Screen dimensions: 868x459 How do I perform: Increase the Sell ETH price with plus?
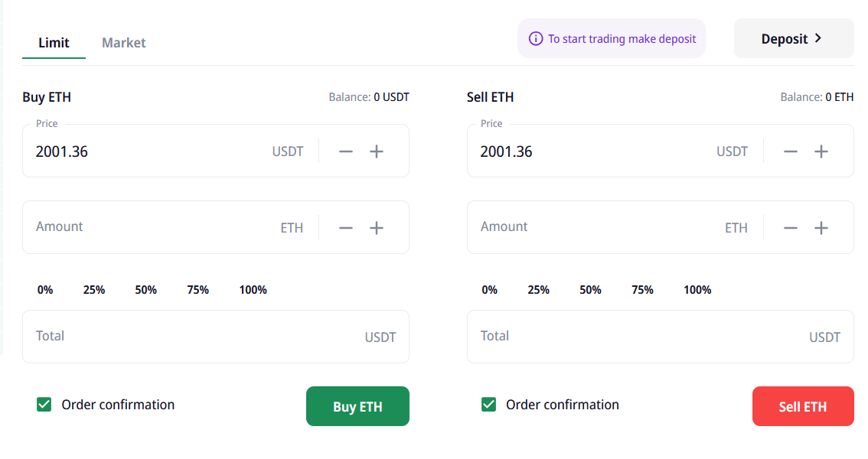coord(821,151)
